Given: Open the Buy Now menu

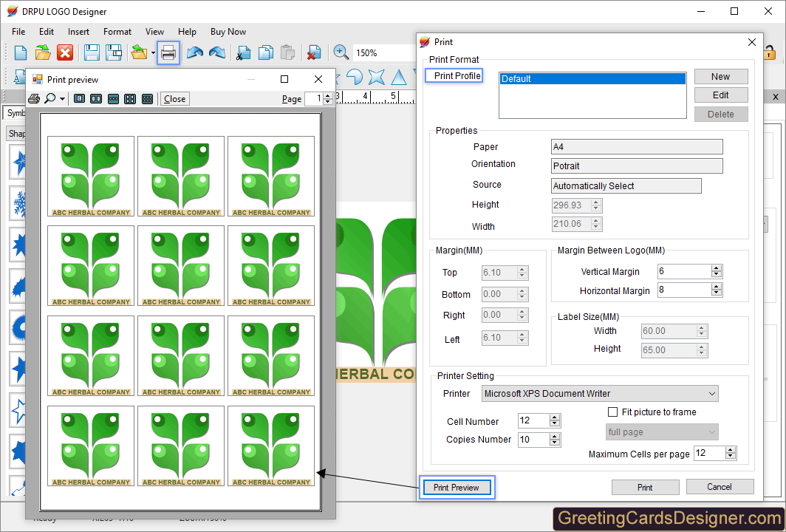Looking at the screenshot, I should click(x=228, y=32).
